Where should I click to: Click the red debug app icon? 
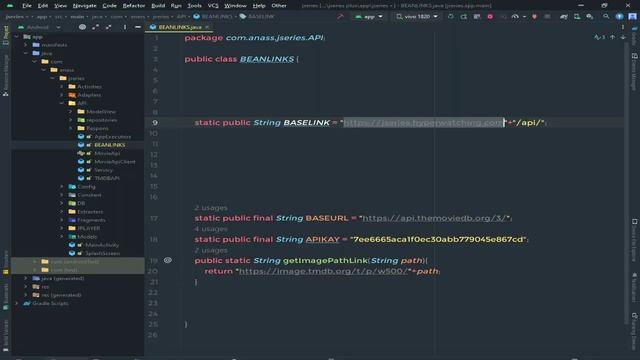[x=490, y=17]
